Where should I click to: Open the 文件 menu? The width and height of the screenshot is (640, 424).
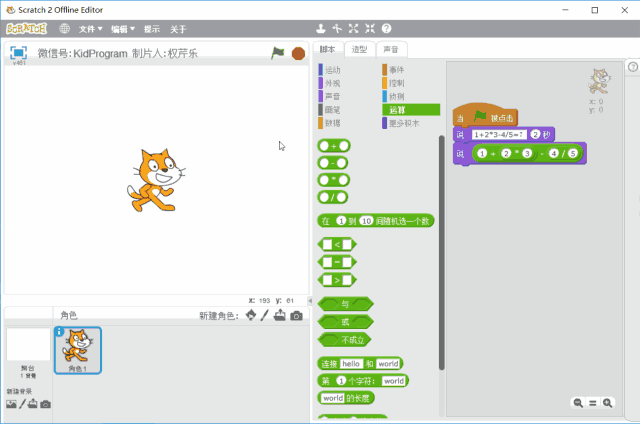pos(91,29)
